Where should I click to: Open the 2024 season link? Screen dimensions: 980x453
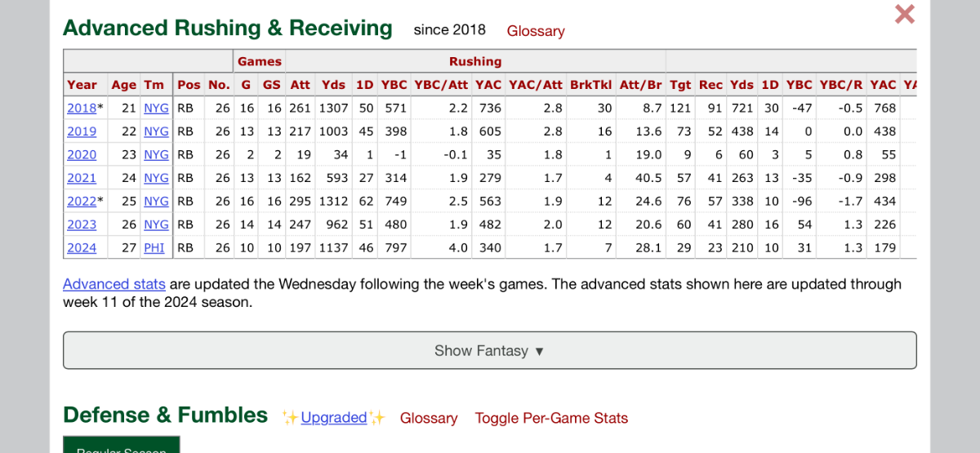pos(82,248)
